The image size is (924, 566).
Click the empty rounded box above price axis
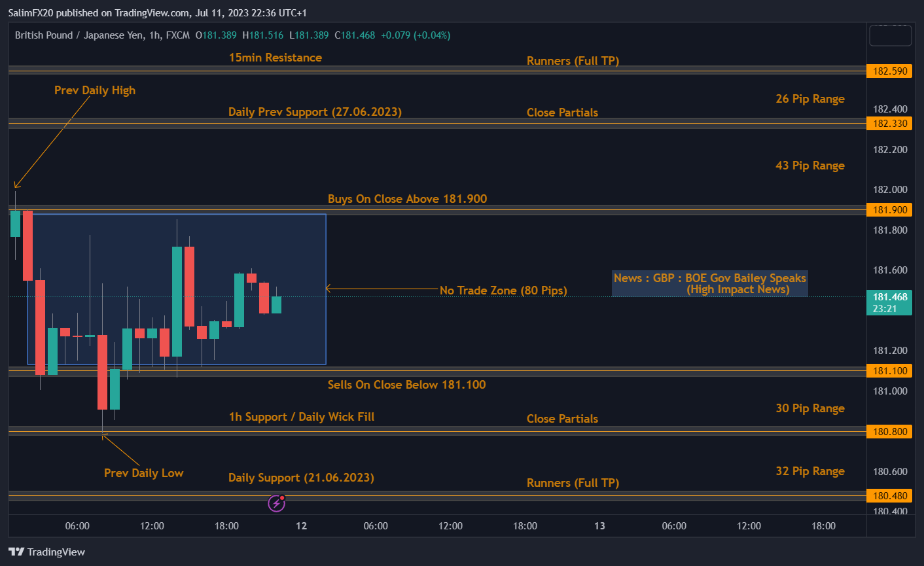point(890,36)
